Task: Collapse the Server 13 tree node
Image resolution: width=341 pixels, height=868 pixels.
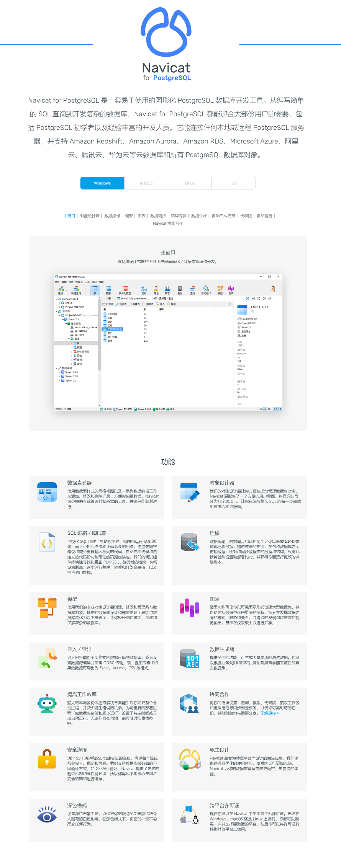Action: click(62, 319)
